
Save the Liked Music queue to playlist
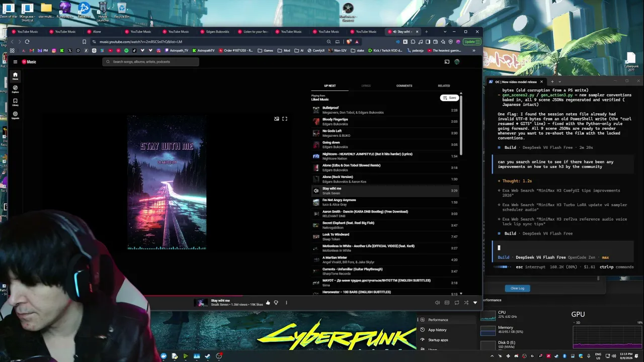(x=449, y=98)
